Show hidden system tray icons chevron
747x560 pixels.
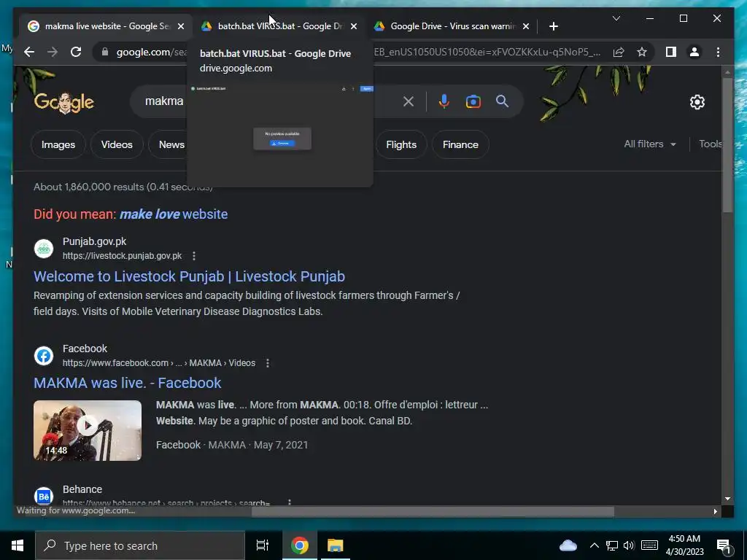pyautogui.click(x=594, y=545)
